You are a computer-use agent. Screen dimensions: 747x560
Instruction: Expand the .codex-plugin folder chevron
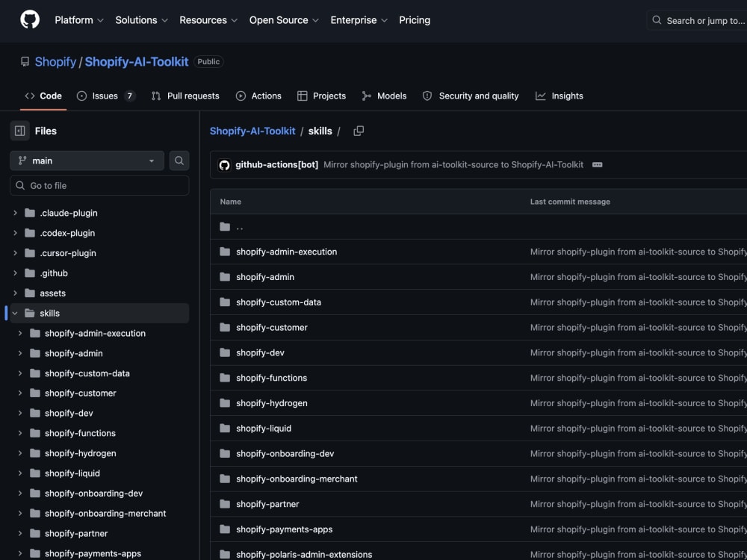pos(15,233)
